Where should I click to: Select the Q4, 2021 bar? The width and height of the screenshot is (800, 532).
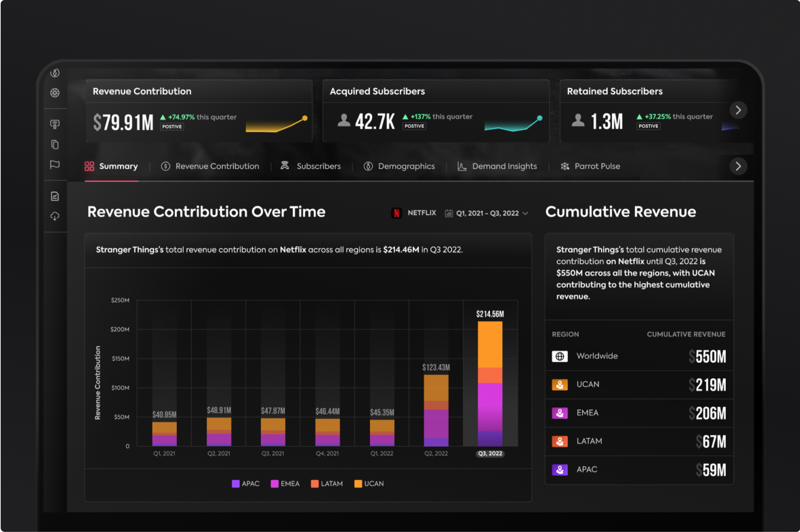click(328, 432)
